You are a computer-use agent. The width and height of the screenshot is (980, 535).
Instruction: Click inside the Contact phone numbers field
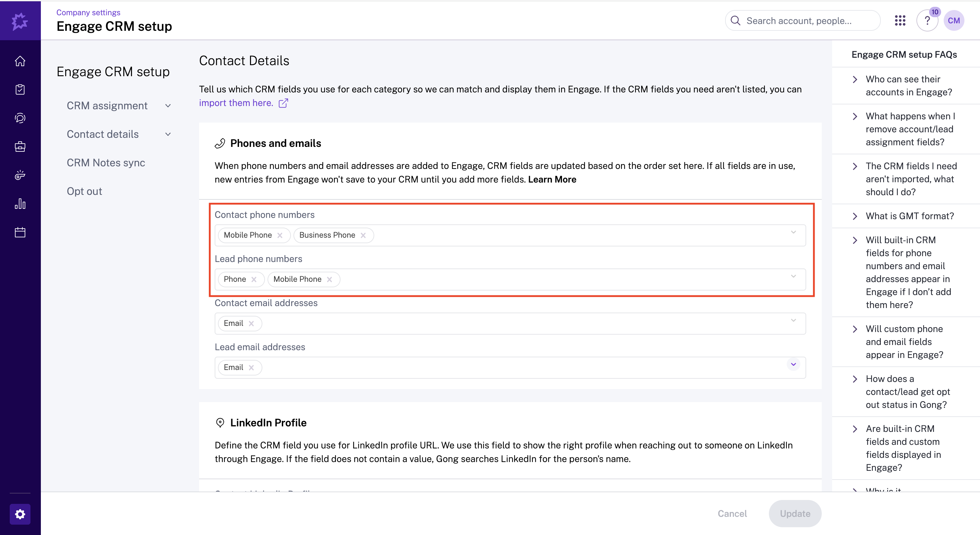click(x=510, y=235)
